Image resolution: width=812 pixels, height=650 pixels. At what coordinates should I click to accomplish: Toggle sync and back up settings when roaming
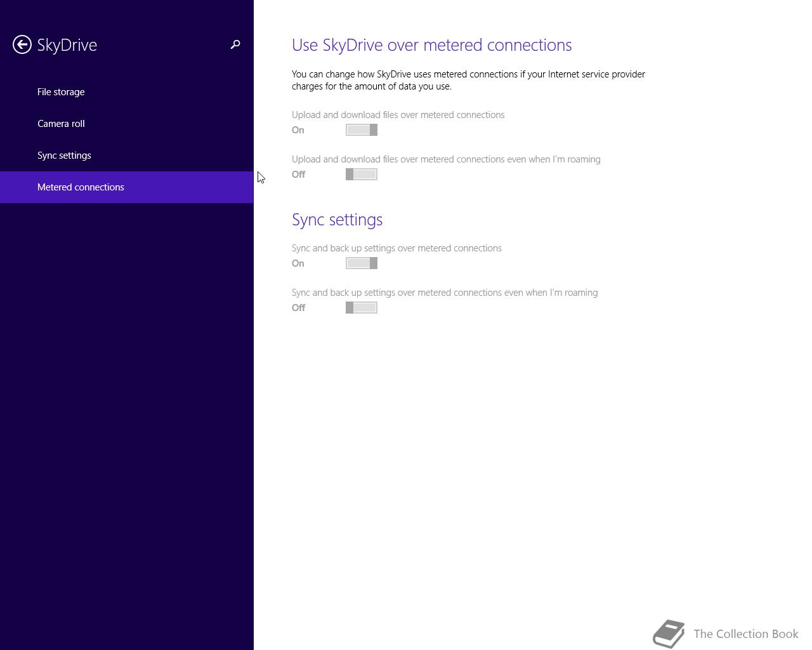(362, 308)
